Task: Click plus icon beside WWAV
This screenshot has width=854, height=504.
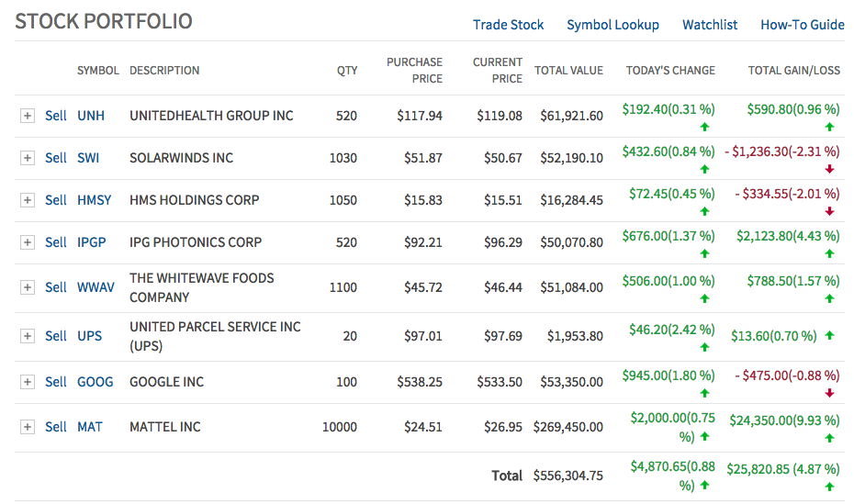Action: pos(28,287)
